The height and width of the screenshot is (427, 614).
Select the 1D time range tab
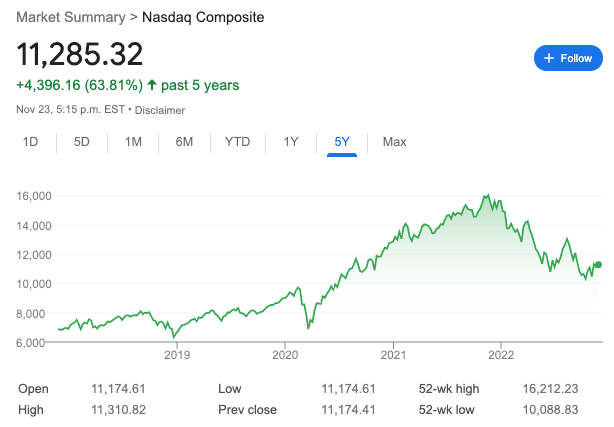coord(30,142)
